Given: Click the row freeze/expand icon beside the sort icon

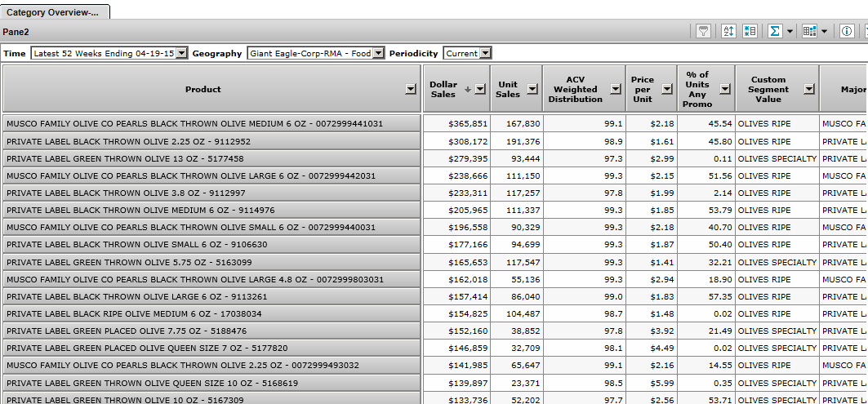Looking at the screenshot, I should [750, 31].
